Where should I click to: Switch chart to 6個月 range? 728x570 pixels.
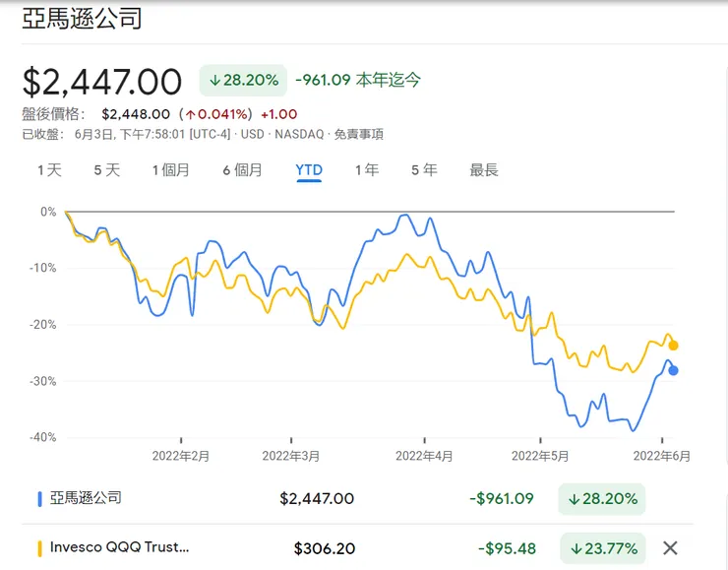pos(242,170)
